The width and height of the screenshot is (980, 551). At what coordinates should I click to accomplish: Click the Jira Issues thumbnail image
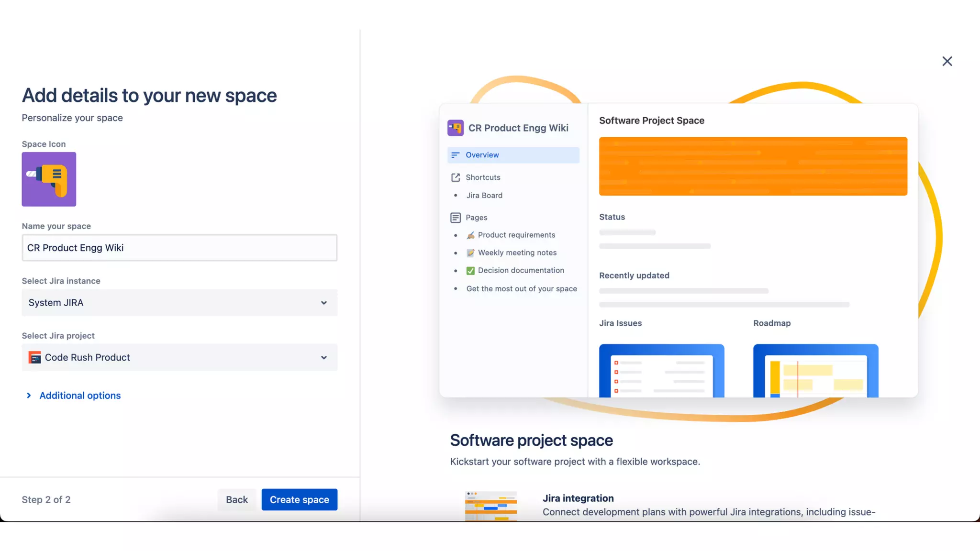(661, 370)
